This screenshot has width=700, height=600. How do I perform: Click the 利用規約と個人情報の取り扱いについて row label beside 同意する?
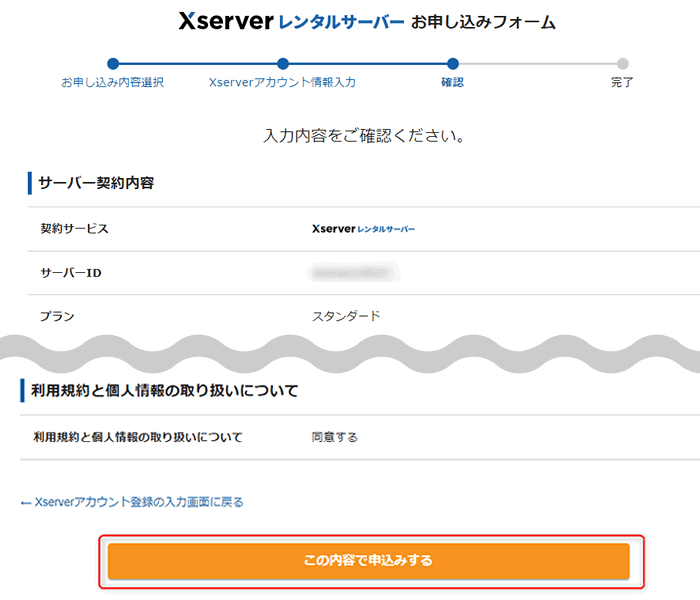point(138,437)
